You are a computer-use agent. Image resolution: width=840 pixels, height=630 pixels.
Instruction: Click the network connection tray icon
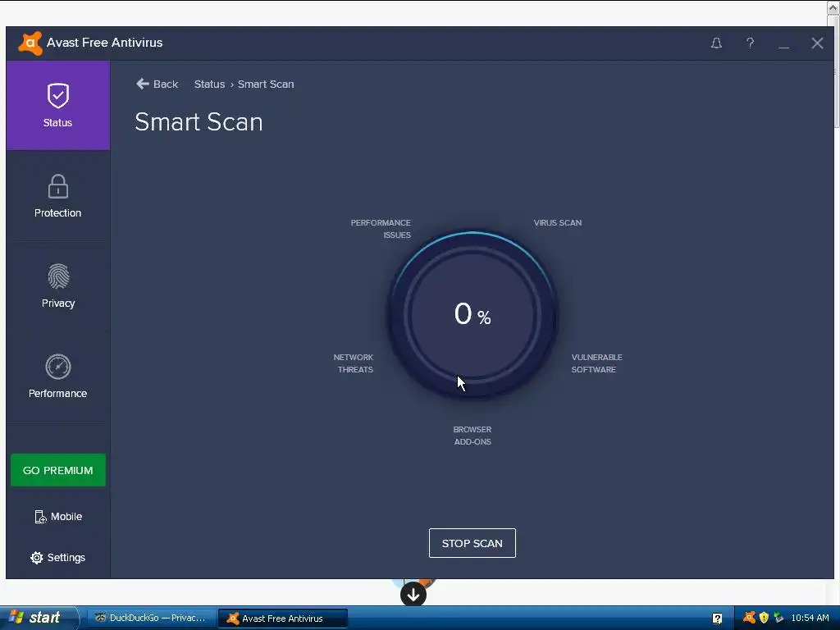[778, 618]
